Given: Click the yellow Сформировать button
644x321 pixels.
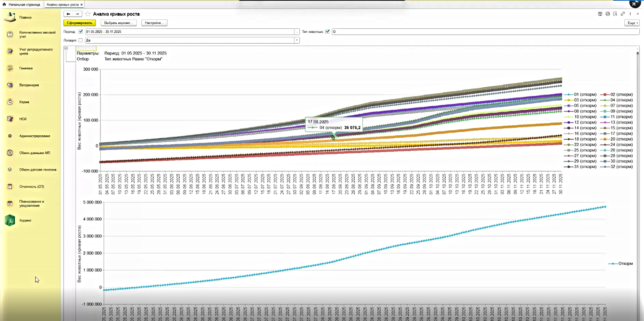Looking at the screenshot, I should pyautogui.click(x=79, y=23).
